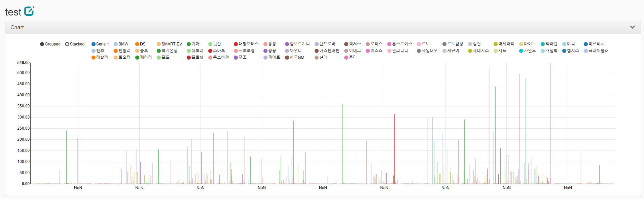Toggle the 링컨 legend series
This screenshot has width=644, height=199.
coord(474,44)
